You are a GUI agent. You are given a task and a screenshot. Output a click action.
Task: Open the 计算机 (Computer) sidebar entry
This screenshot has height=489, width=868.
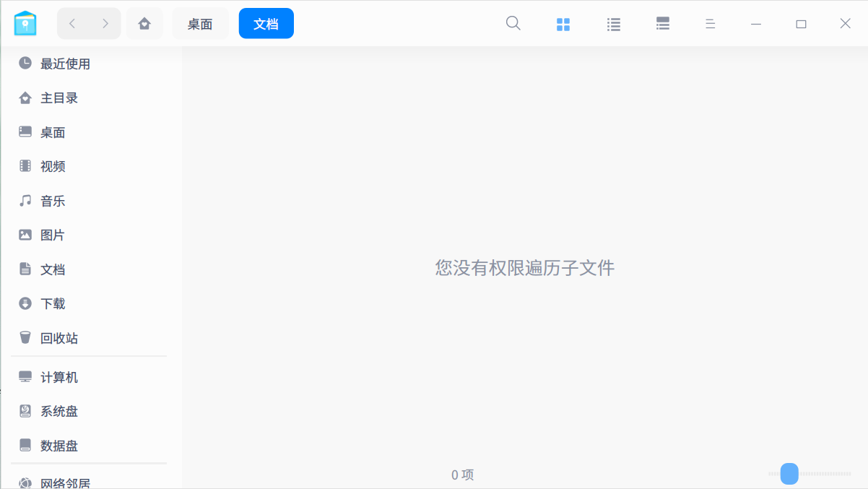click(x=58, y=376)
